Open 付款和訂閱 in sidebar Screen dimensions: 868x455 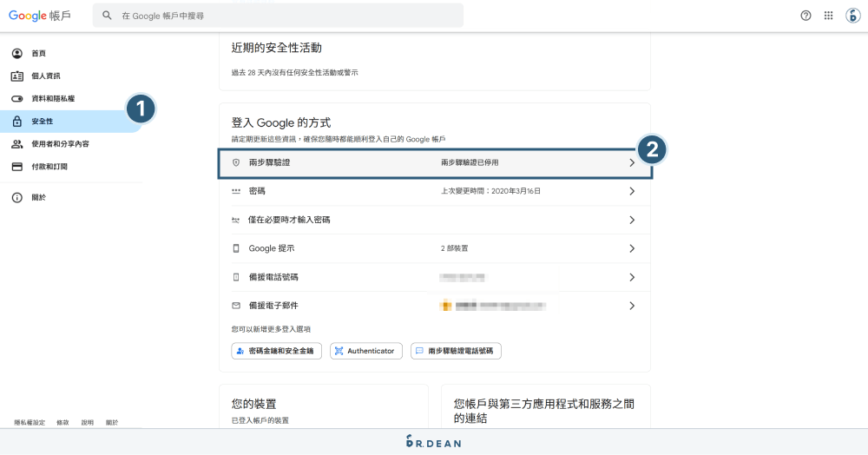pyautogui.click(x=49, y=167)
